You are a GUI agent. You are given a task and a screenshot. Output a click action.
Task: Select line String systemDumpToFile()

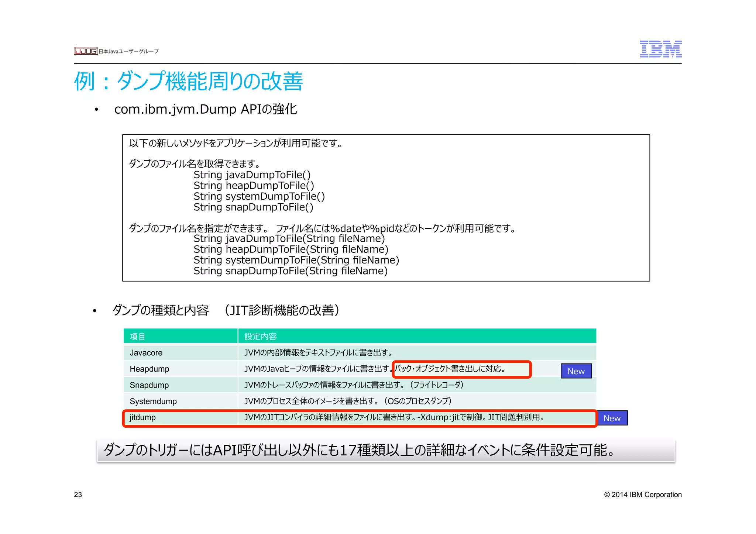tap(259, 196)
